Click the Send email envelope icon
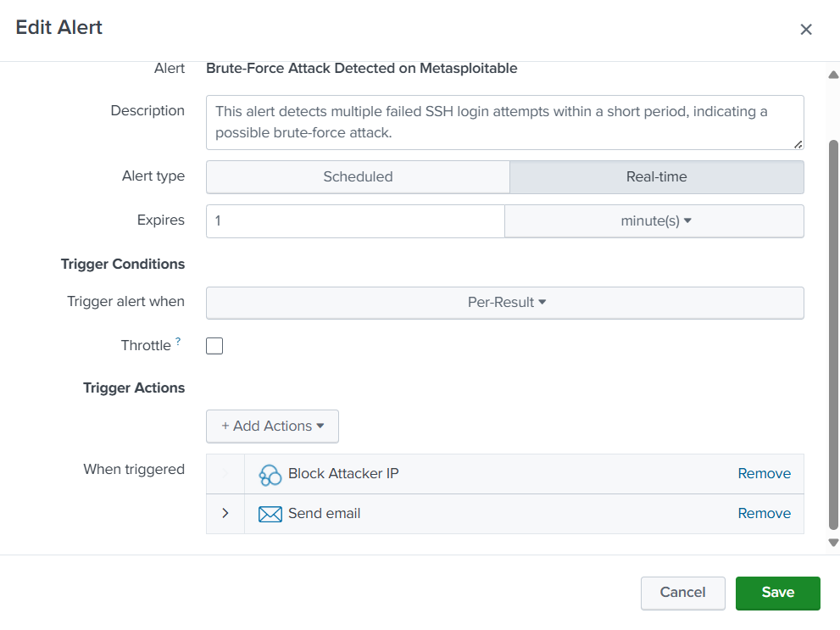The image size is (840, 630). click(270, 514)
